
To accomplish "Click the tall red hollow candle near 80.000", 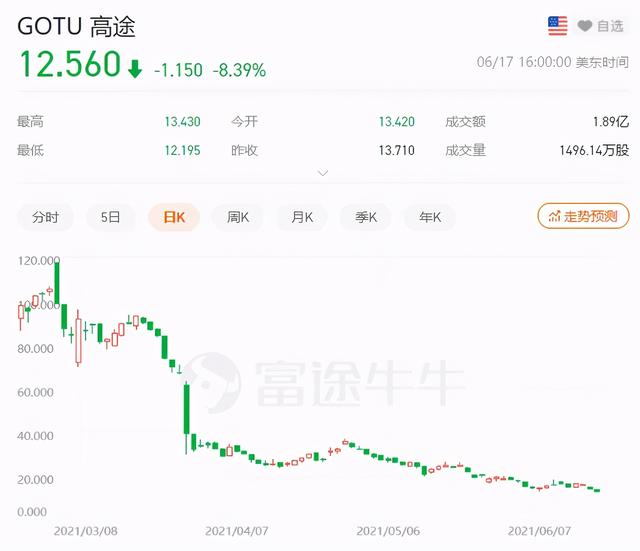I will 78,340.
